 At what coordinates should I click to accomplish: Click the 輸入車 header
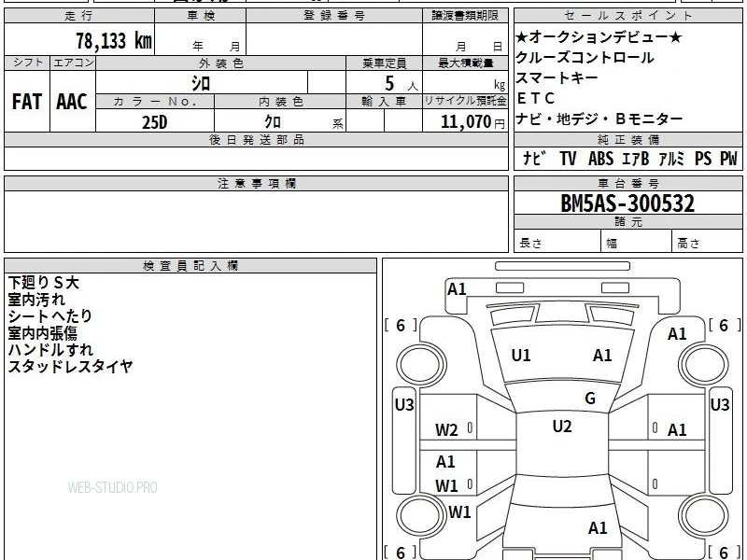pyautogui.click(x=384, y=102)
